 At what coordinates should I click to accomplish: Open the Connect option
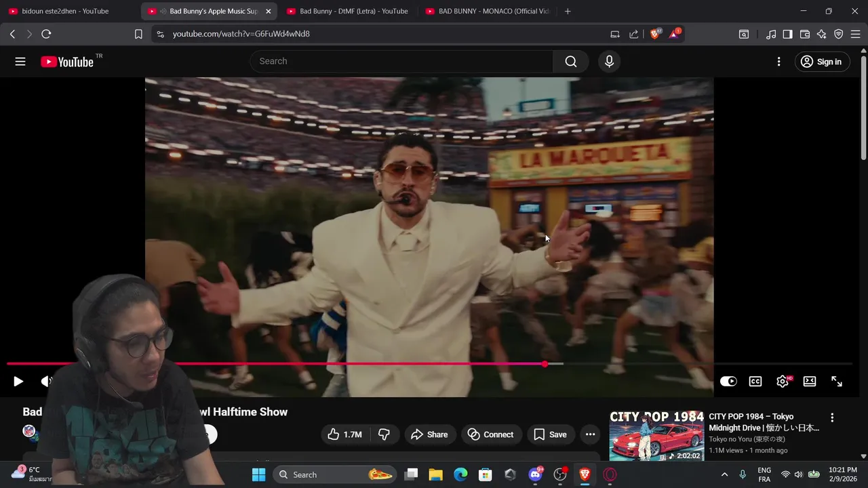tap(491, 434)
